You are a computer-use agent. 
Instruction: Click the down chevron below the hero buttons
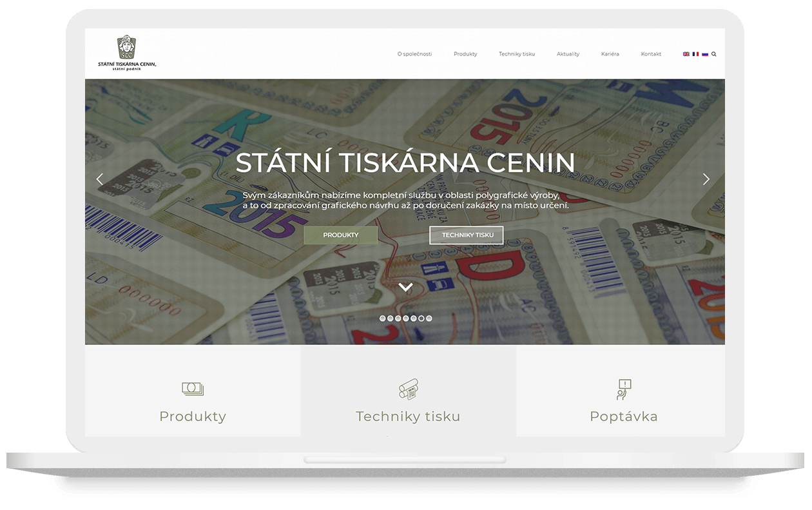click(405, 288)
